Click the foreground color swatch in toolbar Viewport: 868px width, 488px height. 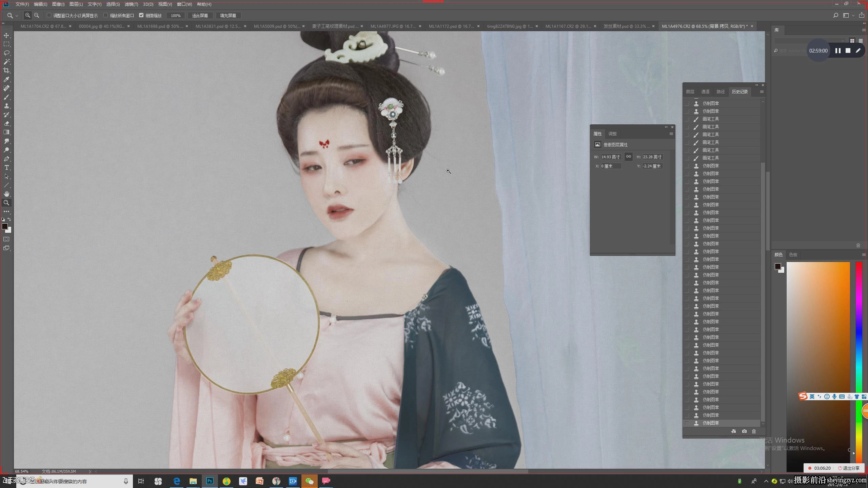point(4,226)
